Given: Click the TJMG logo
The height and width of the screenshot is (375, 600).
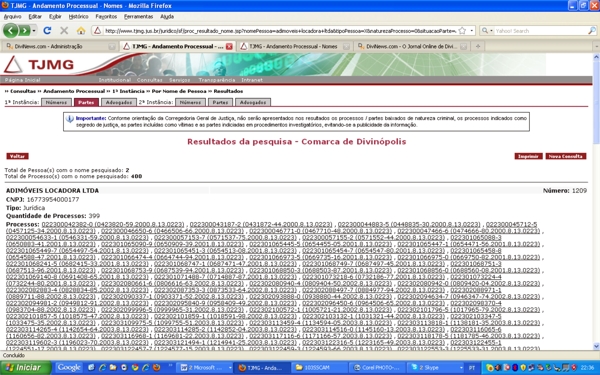Looking at the screenshot, I should point(38,64).
